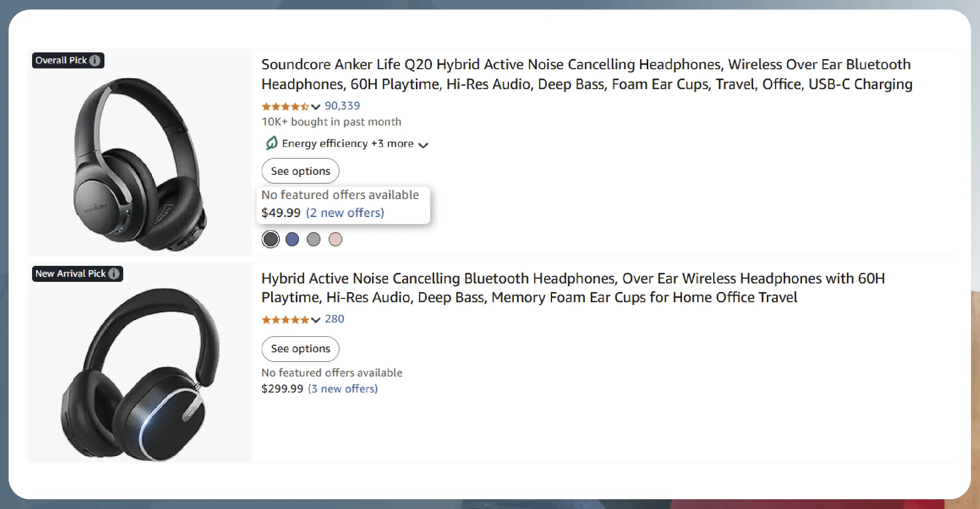This screenshot has width=980, height=509.
Task: Click the New Arrival Pick info icon
Action: pos(114,274)
